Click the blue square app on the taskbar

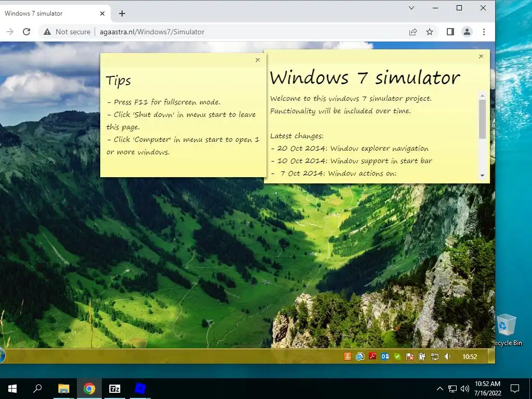pos(140,389)
